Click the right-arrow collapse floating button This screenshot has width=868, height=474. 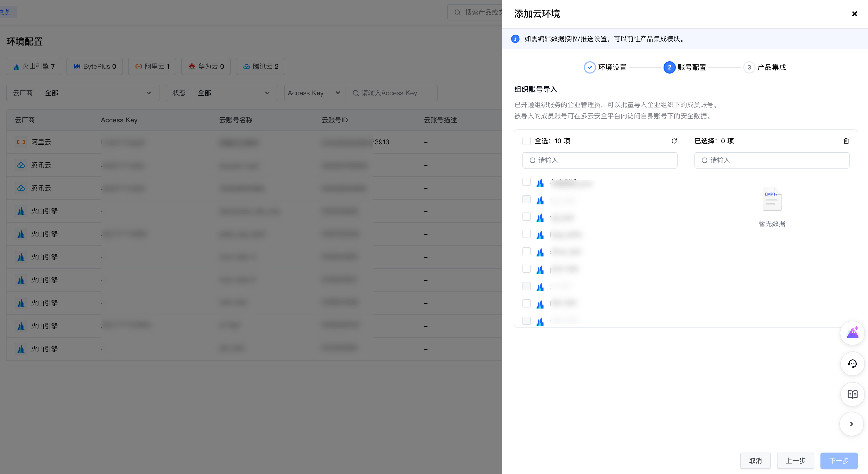851,424
